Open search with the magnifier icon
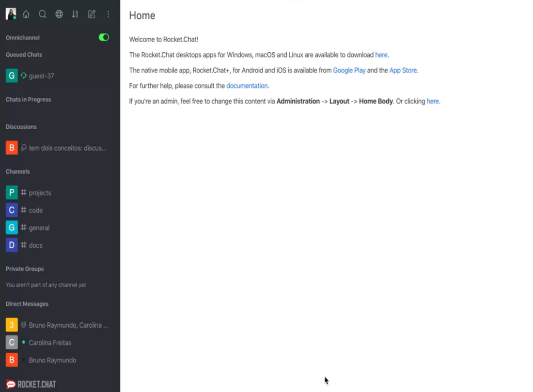Screen dimensions: 533x392 click(x=43, y=14)
